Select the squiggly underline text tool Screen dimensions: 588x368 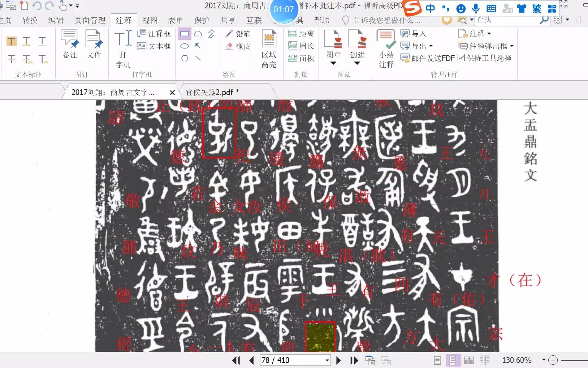coord(26,41)
